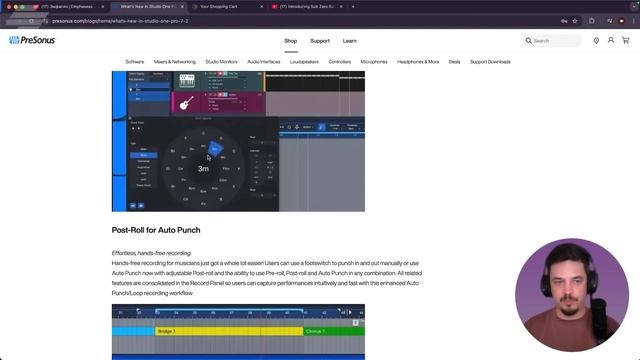The width and height of the screenshot is (640, 360).
Task: Click the yellow Bridge 1 section in image
Action: [229, 331]
